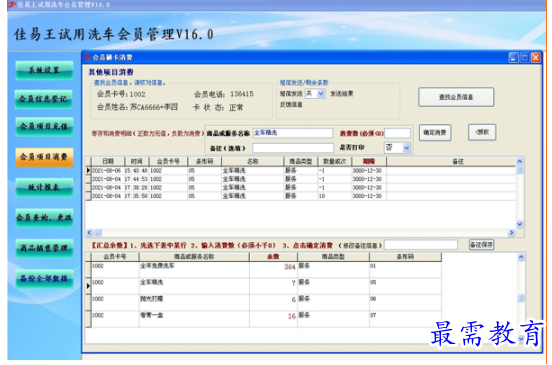The image size is (552, 365).
Task: Click the red 余数 column header
Action: (x=273, y=257)
